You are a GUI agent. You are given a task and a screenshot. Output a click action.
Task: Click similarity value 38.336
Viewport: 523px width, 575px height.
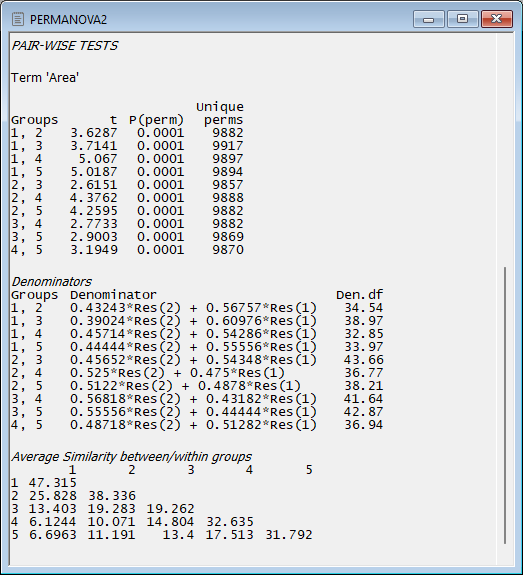(112, 496)
